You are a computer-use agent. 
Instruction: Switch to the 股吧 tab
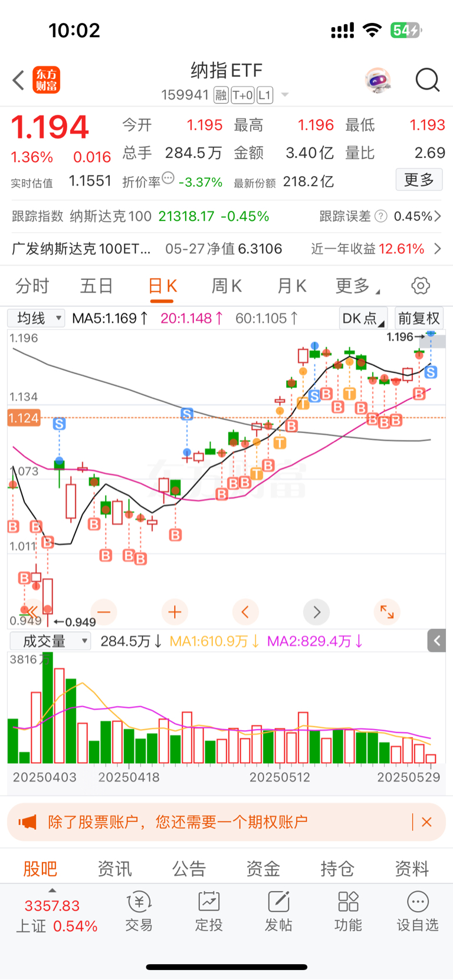tap(40, 869)
